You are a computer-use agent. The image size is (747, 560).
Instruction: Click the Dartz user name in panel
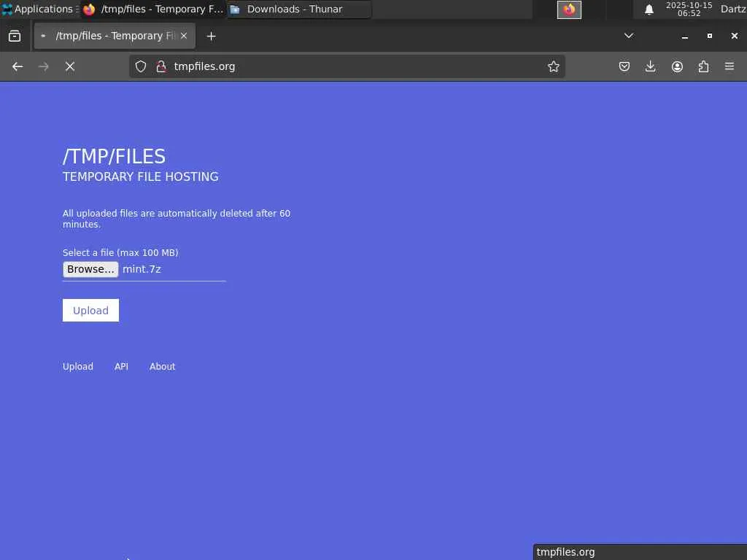pyautogui.click(x=732, y=9)
